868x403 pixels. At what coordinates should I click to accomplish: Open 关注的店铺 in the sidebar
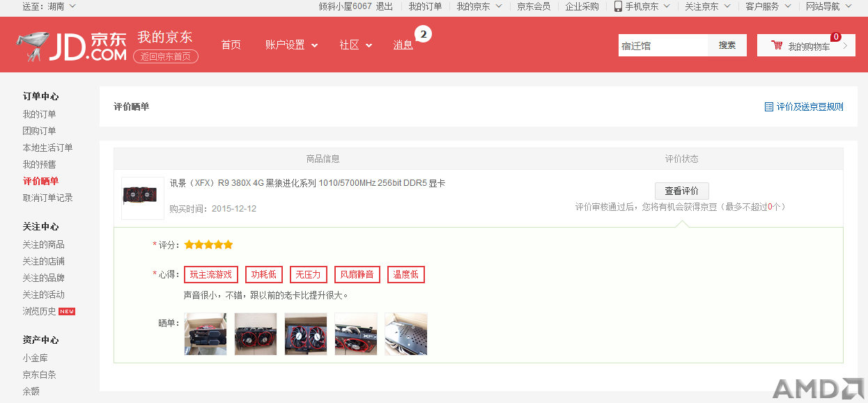43,261
